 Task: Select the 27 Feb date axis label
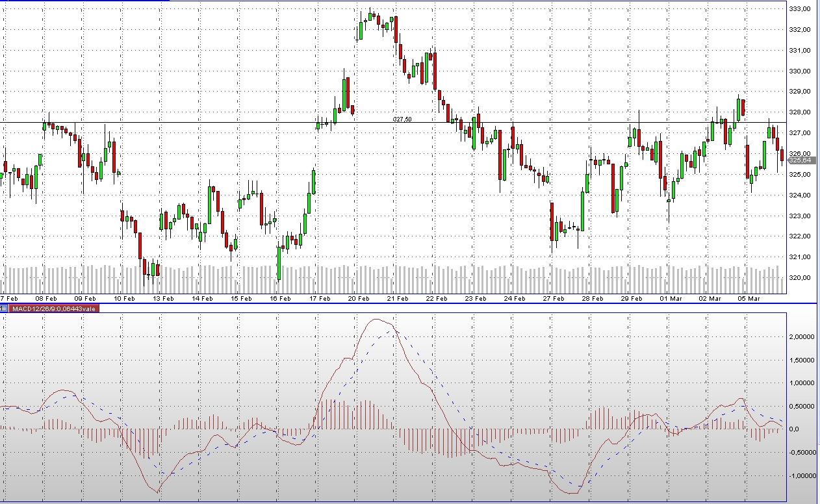coord(554,299)
